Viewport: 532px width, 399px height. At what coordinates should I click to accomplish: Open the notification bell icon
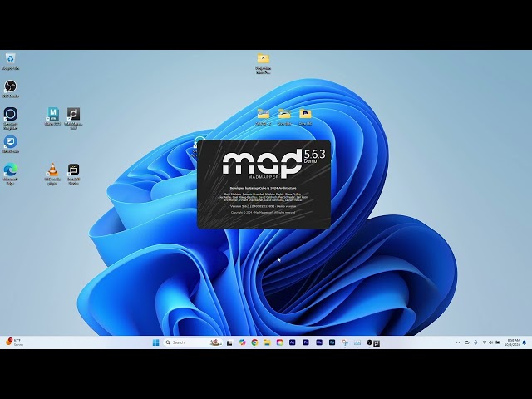pos(525,342)
